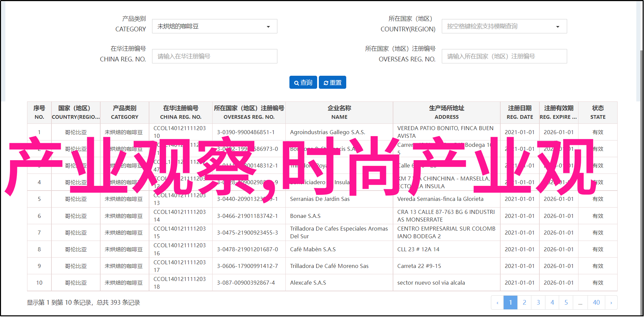Click the 查询 search button
Screen dimensions: 644x317
click(x=303, y=82)
